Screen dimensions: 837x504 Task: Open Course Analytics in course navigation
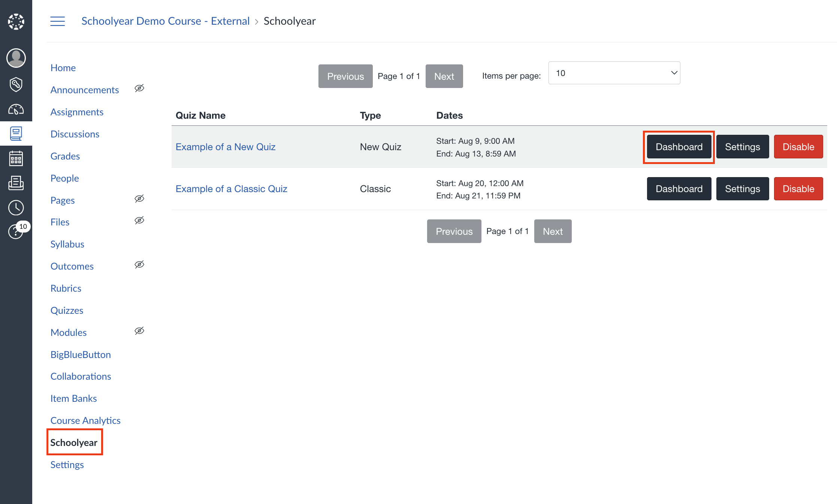(85, 420)
